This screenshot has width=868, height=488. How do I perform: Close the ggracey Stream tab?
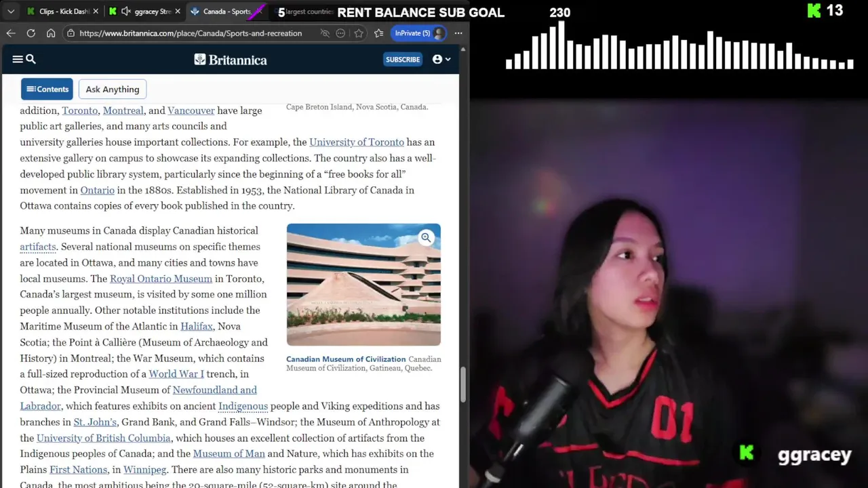(x=178, y=12)
